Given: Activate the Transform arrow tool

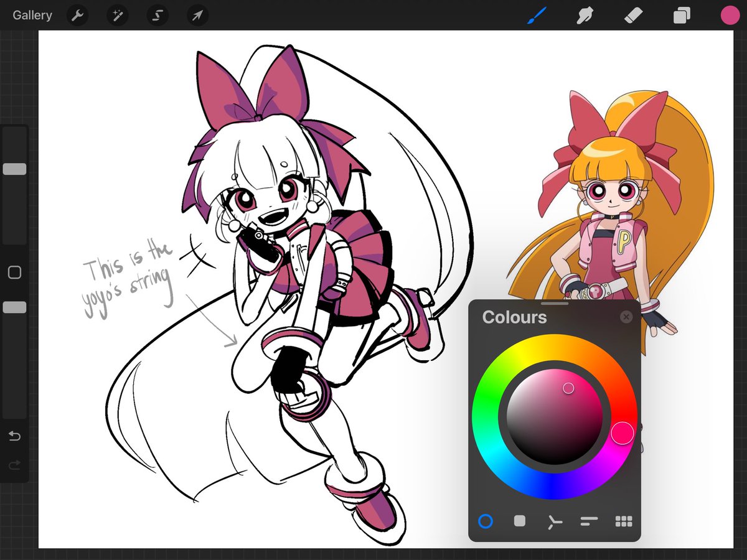Looking at the screenshot, I should (197, 16).
